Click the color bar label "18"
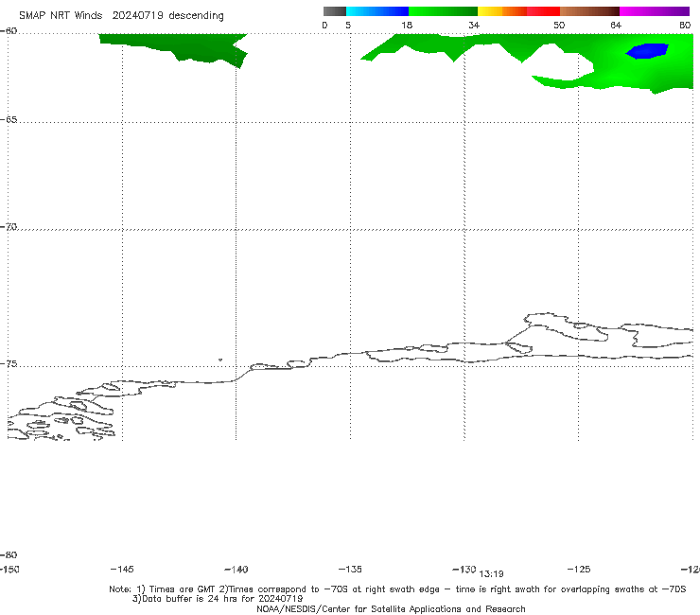700x615 pixels. point(407,25)
